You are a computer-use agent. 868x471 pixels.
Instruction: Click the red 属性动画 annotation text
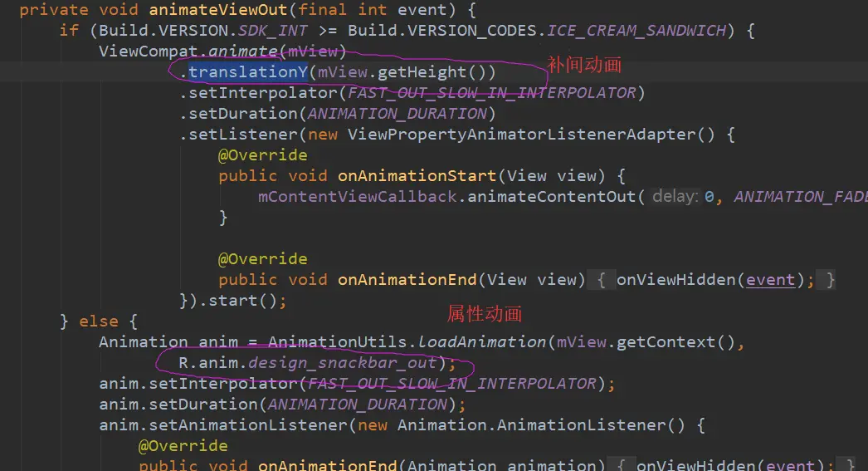click(x=485, y=314)
